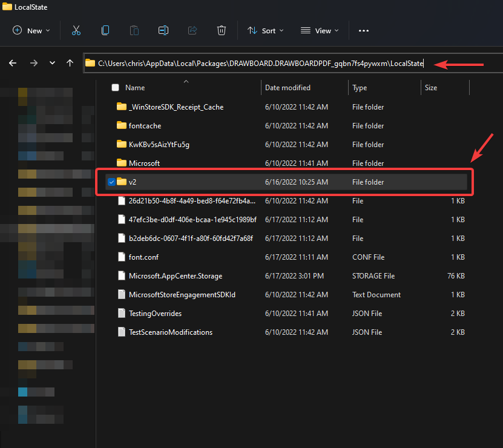Select the MicrosoftStoreEngagementSDKId file name

click(182, 295)
